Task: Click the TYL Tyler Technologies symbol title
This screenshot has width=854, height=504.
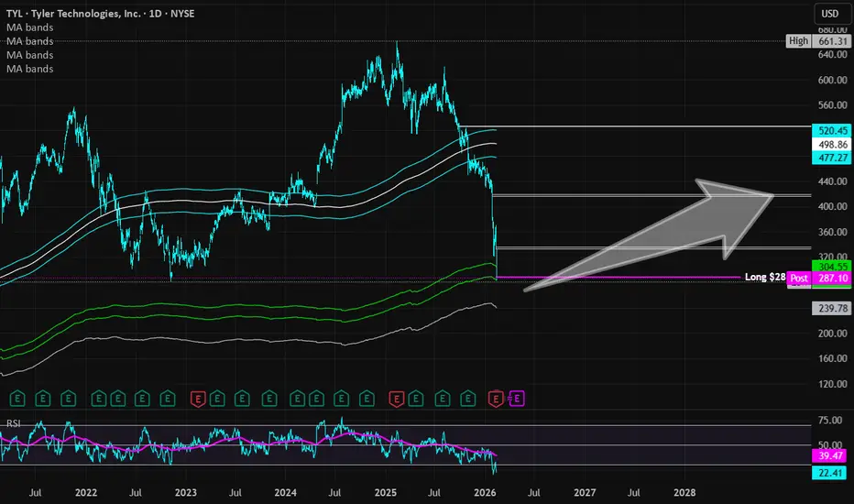Action: 100,14
